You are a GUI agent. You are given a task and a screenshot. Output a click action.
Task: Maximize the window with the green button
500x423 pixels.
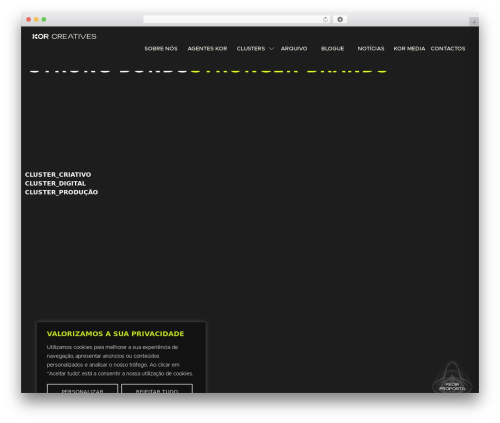(44, 19)
